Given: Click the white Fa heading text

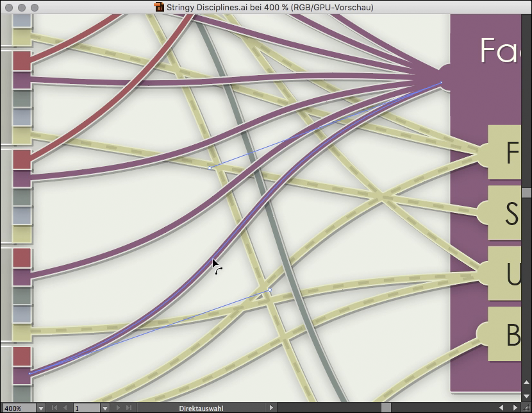Looking at the screenshot, I should (x=500, y=50).
